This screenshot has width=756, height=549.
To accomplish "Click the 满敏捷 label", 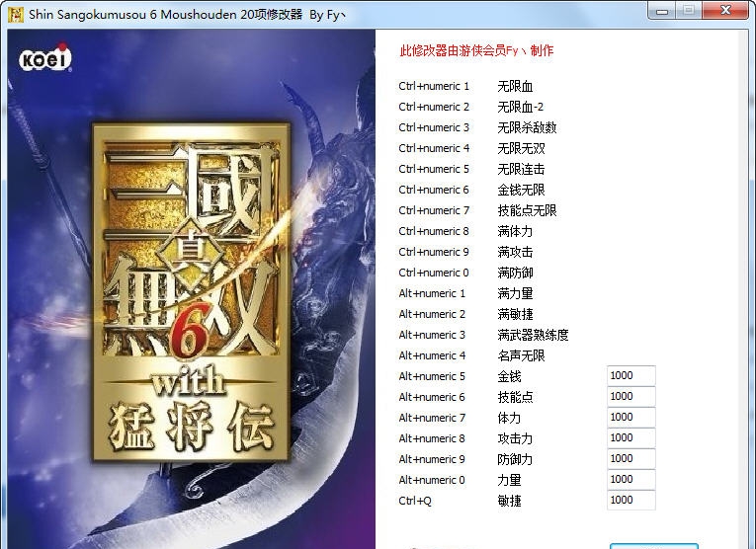I will click(515, 314).
